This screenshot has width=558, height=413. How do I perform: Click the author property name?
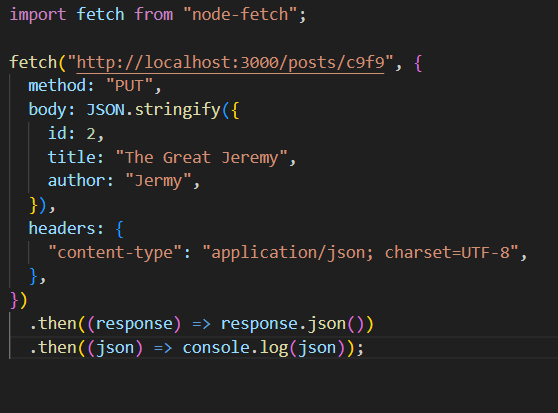pos(76,181)
